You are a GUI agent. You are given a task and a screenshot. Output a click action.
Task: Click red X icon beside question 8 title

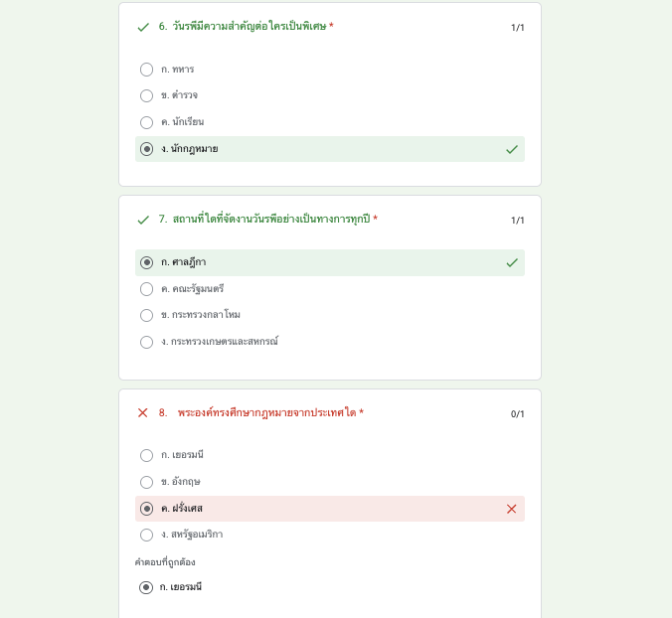(x=143, y=412)
